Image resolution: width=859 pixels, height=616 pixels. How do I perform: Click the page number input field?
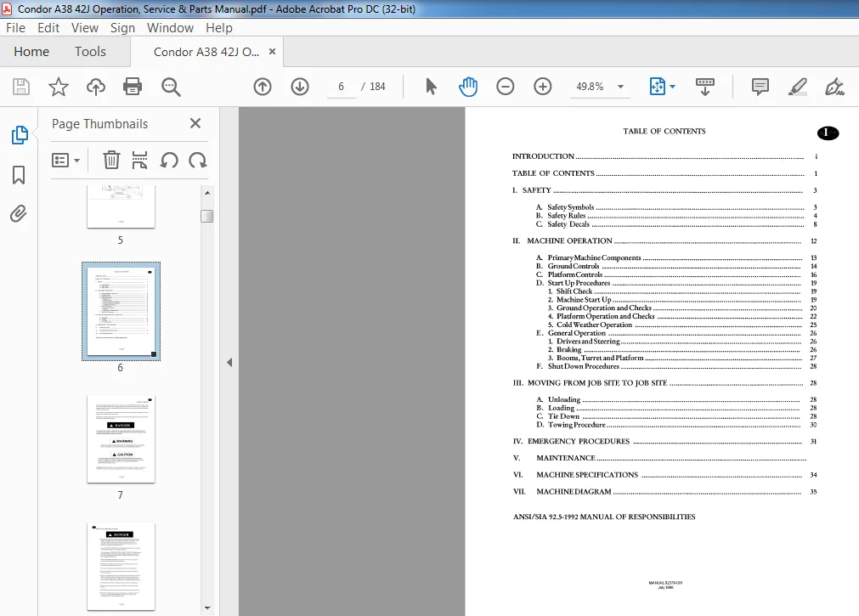341,87
